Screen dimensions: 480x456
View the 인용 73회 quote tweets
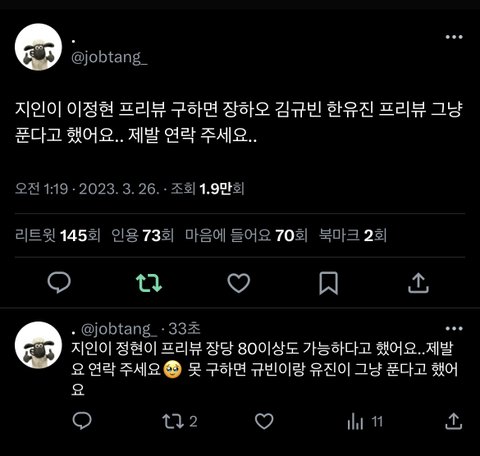(x=142, y=235)
